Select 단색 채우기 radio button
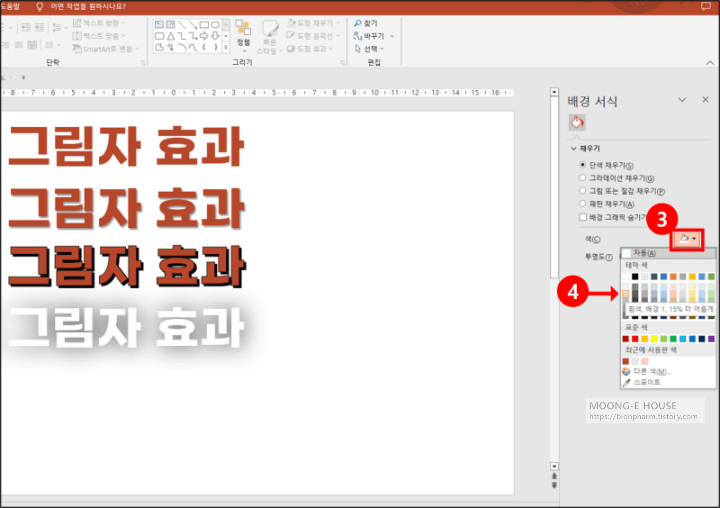This screenshot has width=720, height=508. [583, 164]
